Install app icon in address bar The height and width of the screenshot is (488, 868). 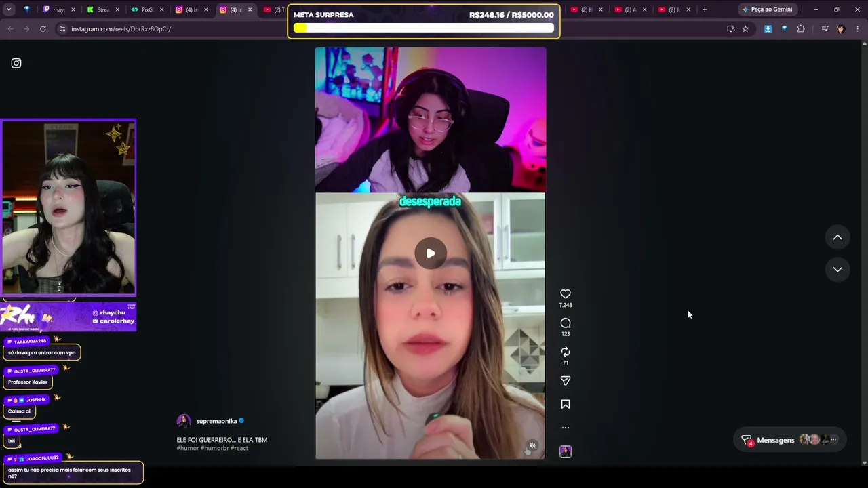pos(730,29)
